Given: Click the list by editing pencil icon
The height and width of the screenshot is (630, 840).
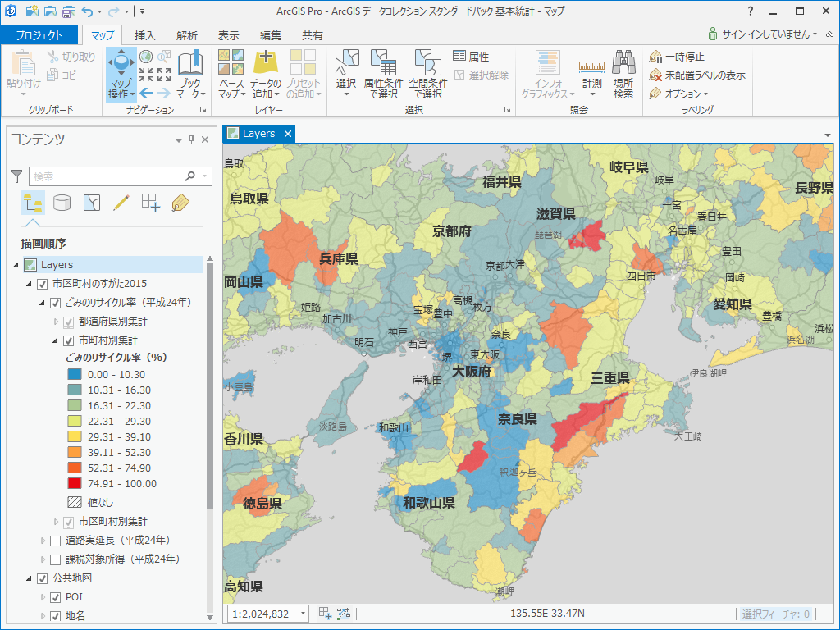Looking at the screenshot, I should click(x=121, y=203).
